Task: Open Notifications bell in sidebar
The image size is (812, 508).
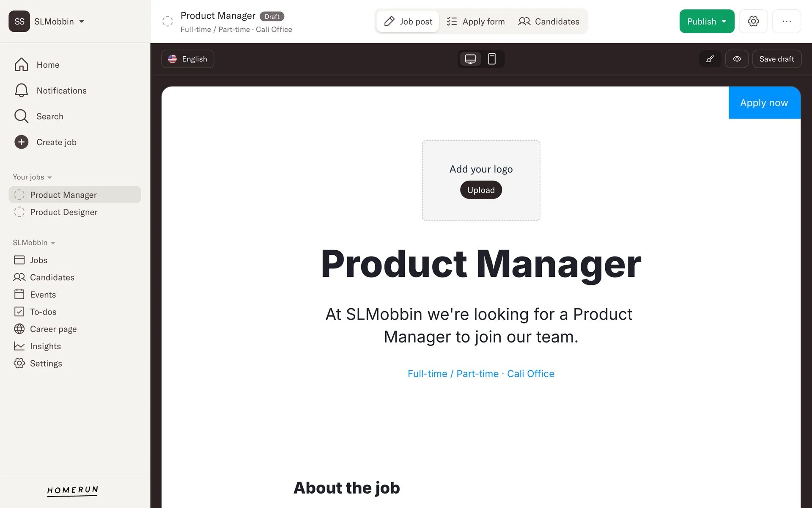Action: tap(22, 91)
